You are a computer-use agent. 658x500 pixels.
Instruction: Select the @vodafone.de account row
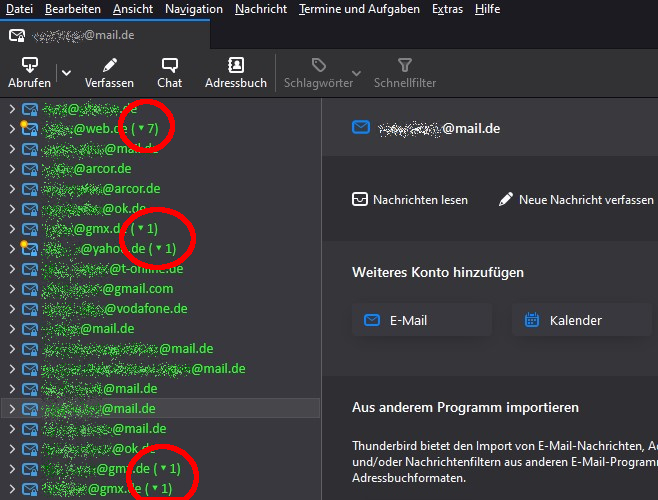pyautogui.click(x=160, y=309)
